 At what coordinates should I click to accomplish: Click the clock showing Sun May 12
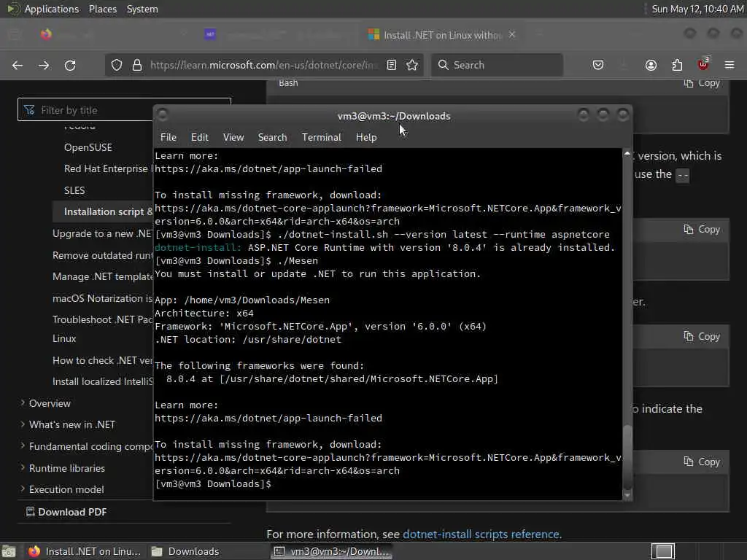pyautogui.click(x=697, y=9)
